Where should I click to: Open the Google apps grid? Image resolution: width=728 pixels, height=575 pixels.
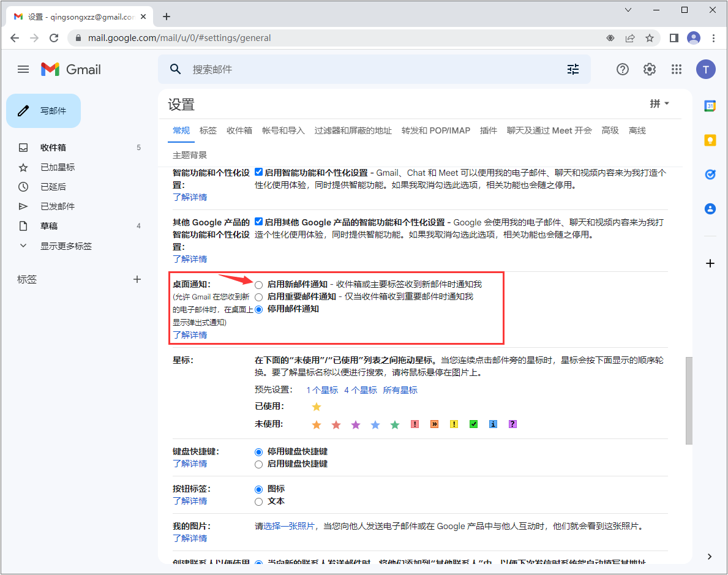tap(677, 69)
